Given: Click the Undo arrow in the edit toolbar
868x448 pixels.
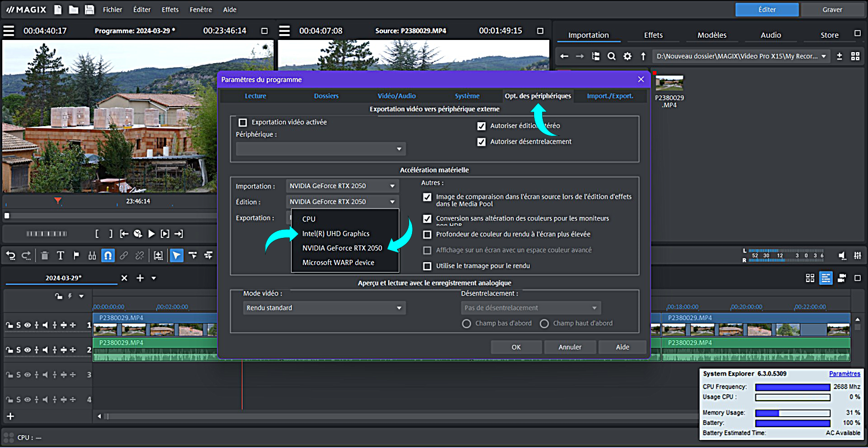Looking at the screenshot, I should (10, 255).
